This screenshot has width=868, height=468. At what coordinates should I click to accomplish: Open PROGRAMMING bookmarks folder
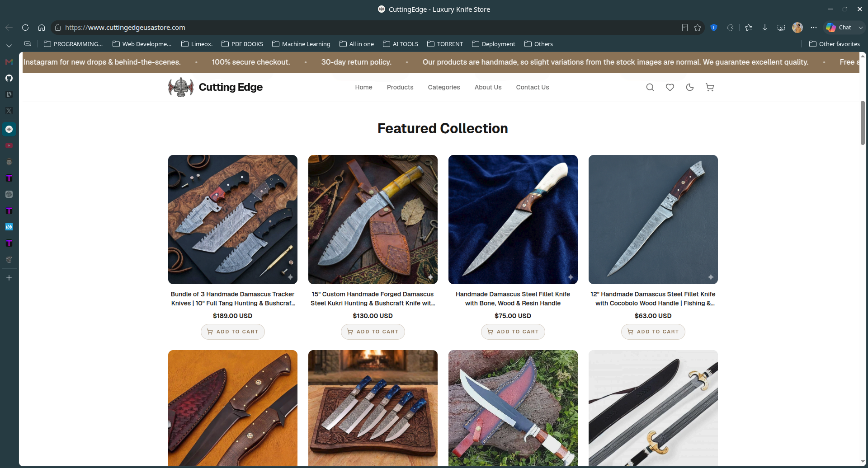(x=73, y=44)
